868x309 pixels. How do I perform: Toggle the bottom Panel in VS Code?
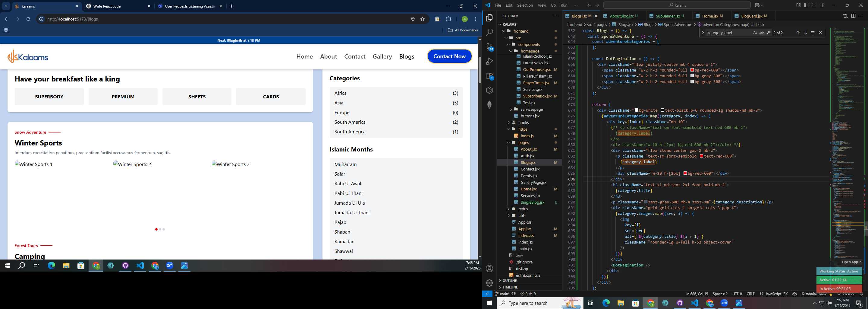pyautogui.click(x=814, y=5)
